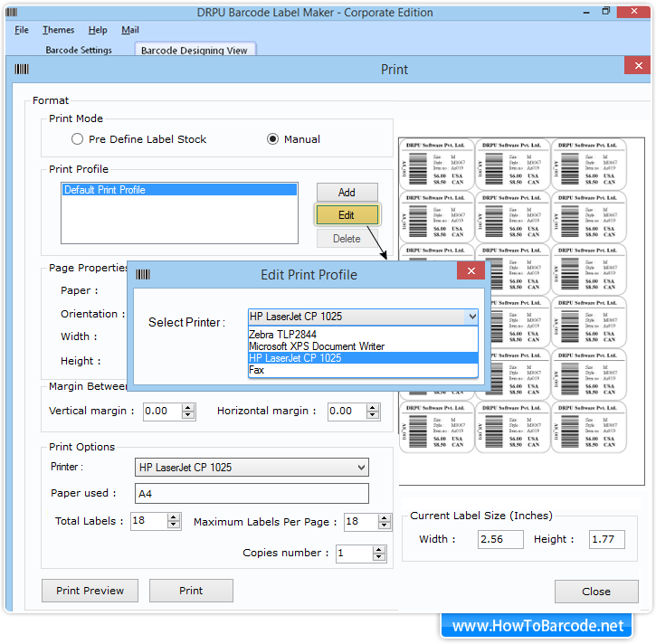Click the label sheet preview thumbnail
Screen dimensions: 656x644
[521, 311]
